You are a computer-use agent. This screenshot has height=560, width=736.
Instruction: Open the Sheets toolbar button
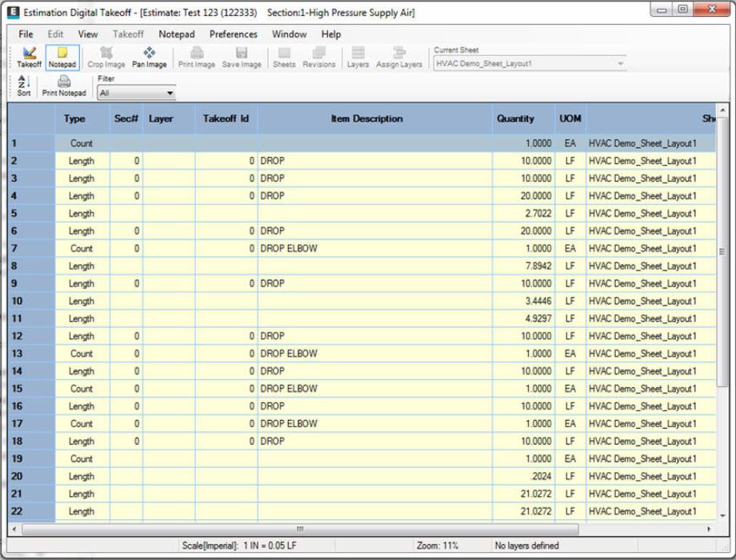284,58
